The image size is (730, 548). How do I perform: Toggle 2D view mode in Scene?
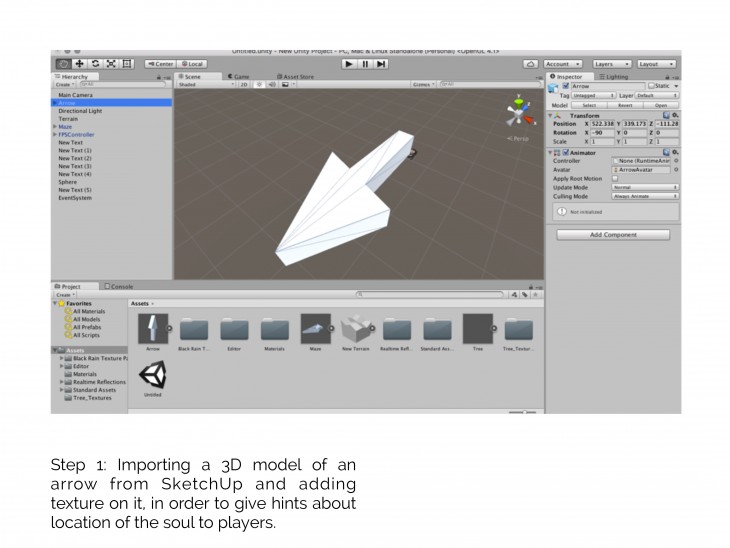(x=243, y=85)
